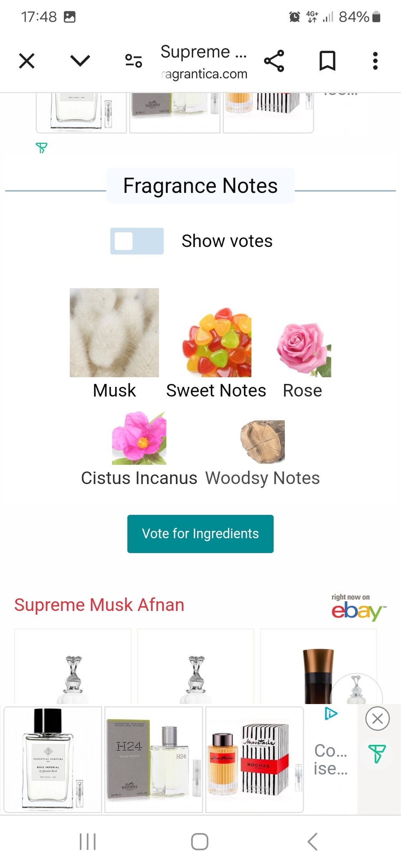Image resolution: width=401 pixels, height=868 pixels.
Task: Toggle the Show votes switch
Action: click(x=137, y=241)
